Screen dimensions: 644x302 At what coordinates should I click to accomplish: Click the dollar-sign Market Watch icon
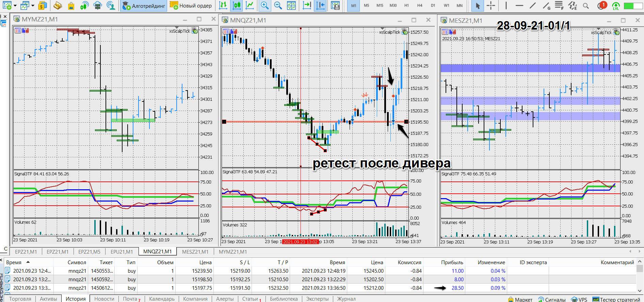pyautogui.click(x=43, y=5)
